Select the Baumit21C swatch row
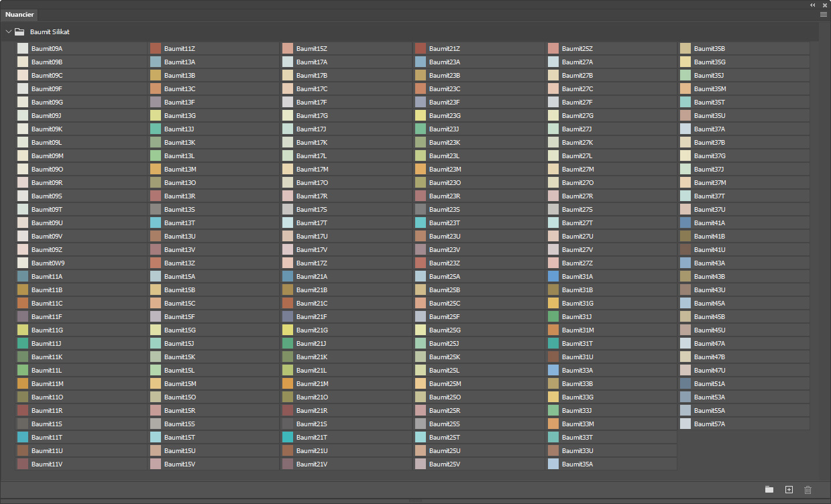Viewport: 831px width, 504px height. click(x=346, y=303)
